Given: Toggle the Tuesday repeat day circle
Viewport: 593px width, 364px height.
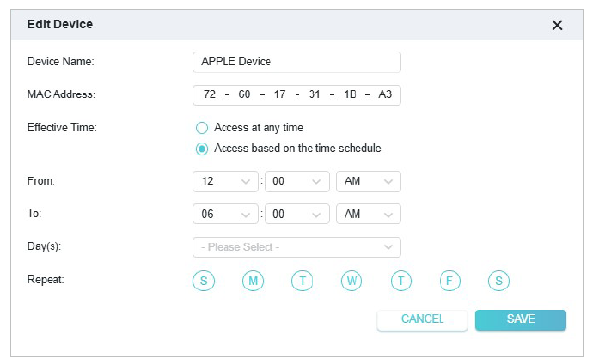Looking at the screenshot, I should [x=302, y=280].
